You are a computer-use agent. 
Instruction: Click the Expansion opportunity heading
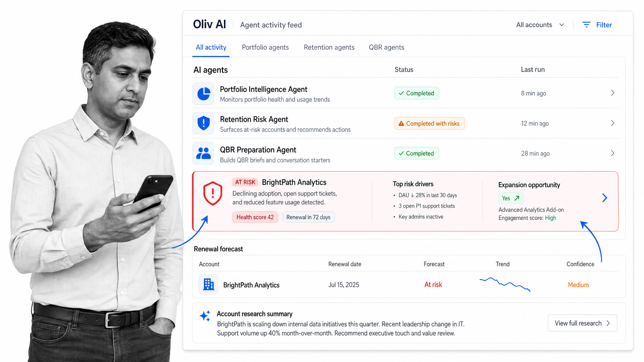529,185
